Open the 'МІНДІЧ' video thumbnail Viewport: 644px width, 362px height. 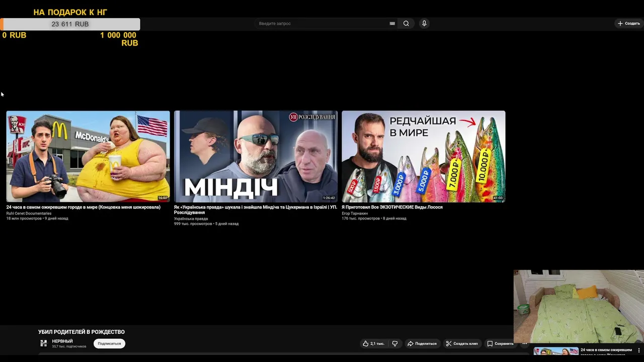256,156
